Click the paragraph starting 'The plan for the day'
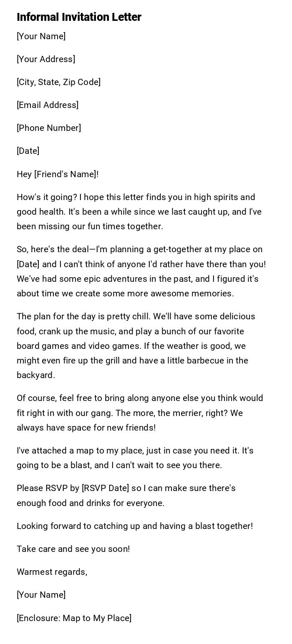Viewport: 292px width, 644px height. [136, 346]
